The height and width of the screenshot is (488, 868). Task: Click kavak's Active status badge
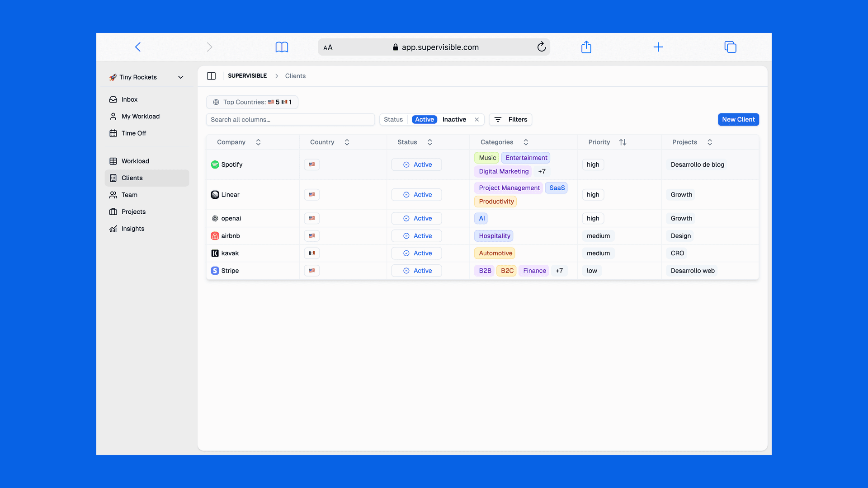416,253
